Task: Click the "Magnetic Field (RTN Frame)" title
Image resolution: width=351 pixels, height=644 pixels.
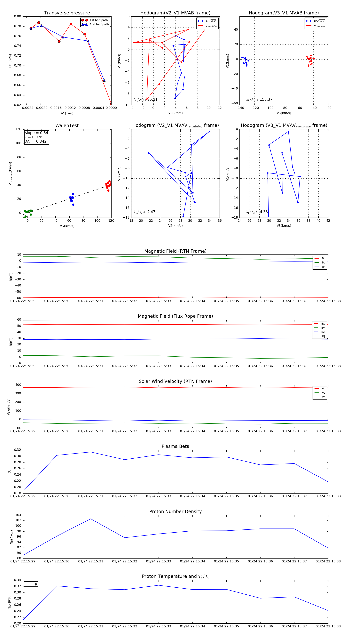Action: pyautogui.click(x=175, y=251)
